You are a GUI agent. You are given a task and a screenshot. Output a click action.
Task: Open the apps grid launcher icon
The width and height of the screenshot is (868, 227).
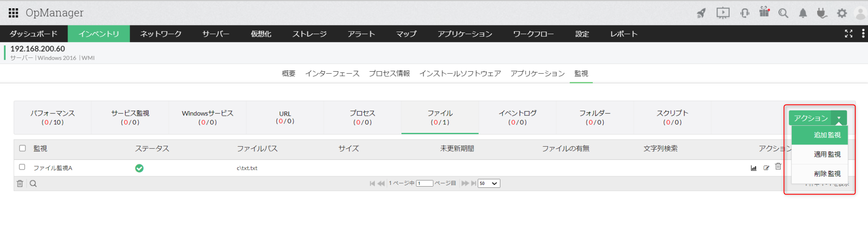pos(13,13)
